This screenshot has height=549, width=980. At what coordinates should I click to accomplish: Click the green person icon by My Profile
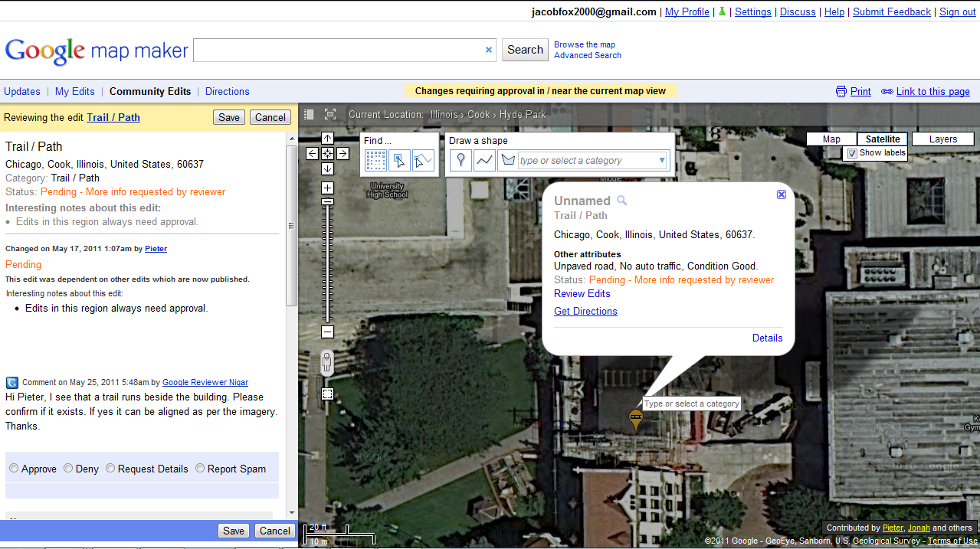click(x=722, y=11)
